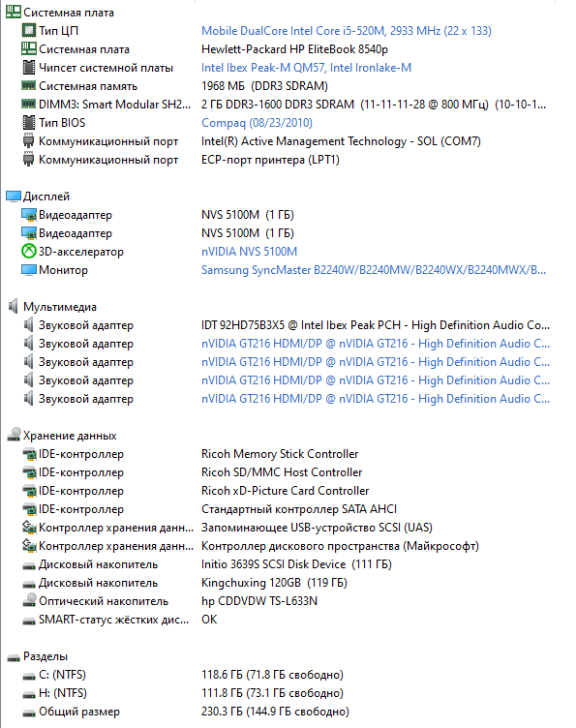Select the IDT 92HD75B3X5 audio adapter value
Viewport: 576px width, 728px height.
click(x=376, y=325)
